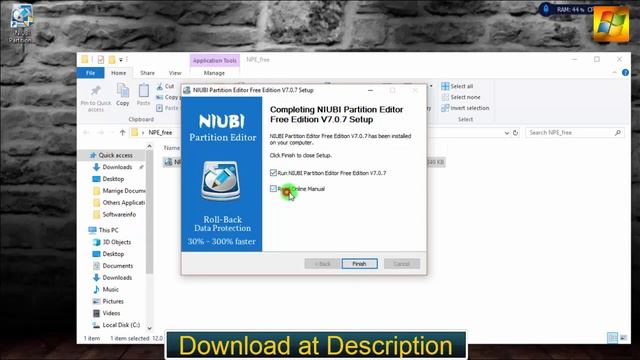Open Others Applications folder in sidebar

pos(119,202)
